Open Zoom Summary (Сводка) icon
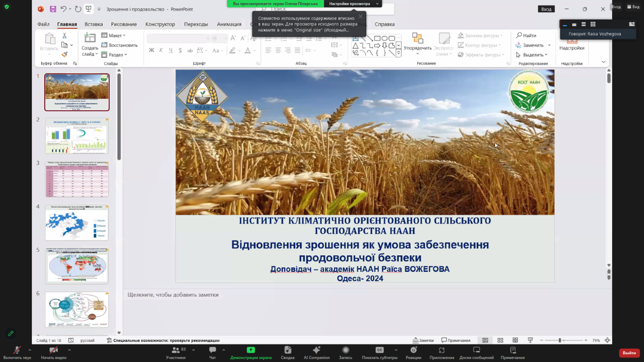644x362 pixels. pos(287,353)
